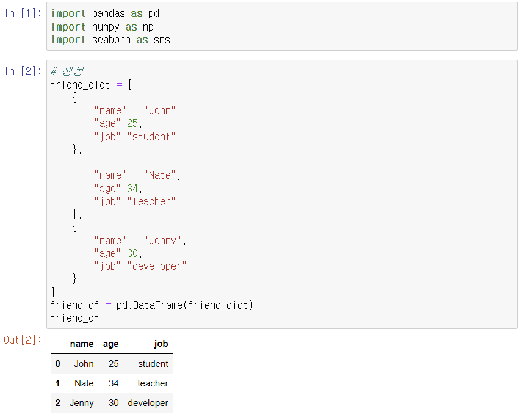The width and height of the screenshot is (523, 420).
Task: Select the In [1] cell prompt
Action: 23,13
